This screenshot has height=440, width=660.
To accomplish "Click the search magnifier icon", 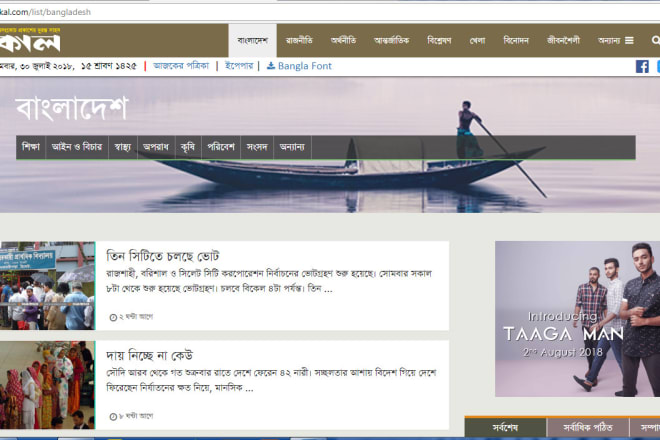I will point(656,40).
